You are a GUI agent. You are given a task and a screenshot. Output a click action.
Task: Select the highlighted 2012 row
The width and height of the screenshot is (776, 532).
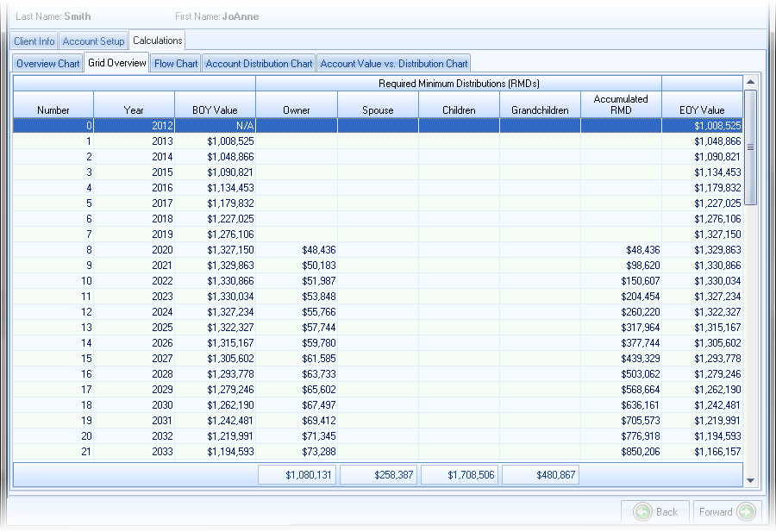click(x=377, y=126)
